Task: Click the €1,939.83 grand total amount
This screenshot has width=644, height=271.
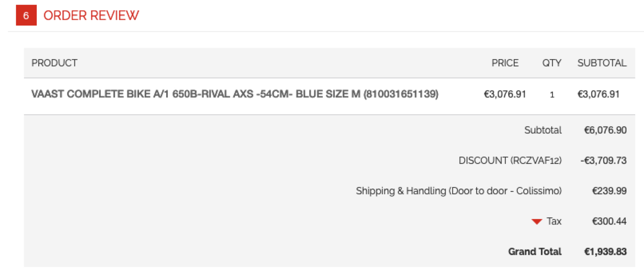Action: tap(605, 251)
